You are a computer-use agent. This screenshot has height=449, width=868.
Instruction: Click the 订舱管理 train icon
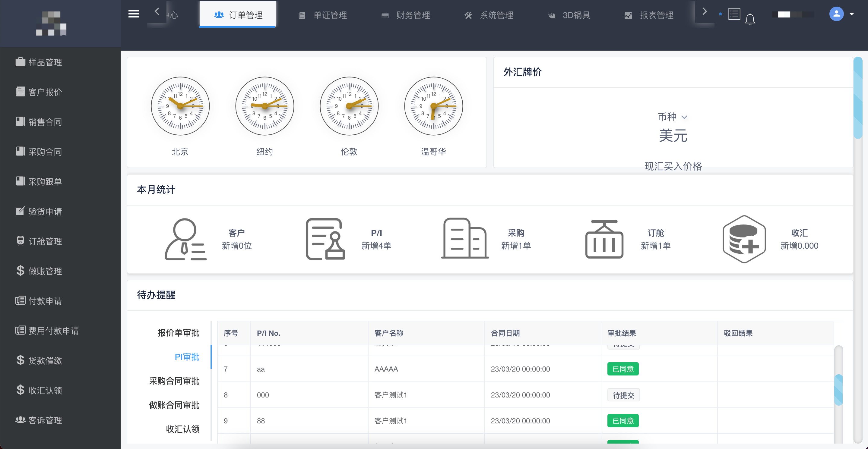click(20, 241)
